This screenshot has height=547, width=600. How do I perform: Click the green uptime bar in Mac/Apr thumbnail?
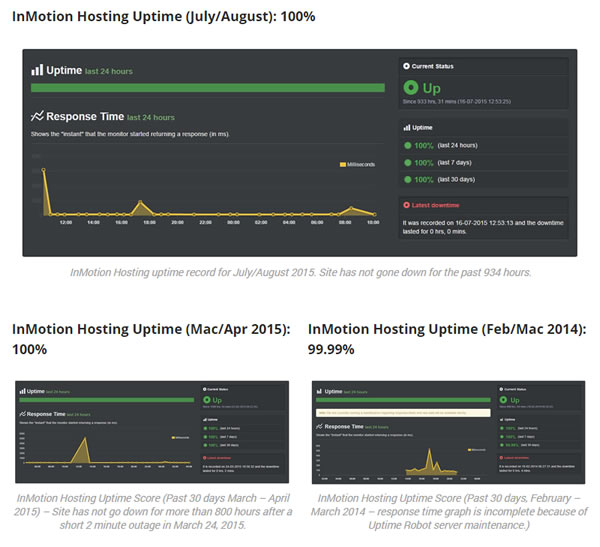tap(107, 400)
